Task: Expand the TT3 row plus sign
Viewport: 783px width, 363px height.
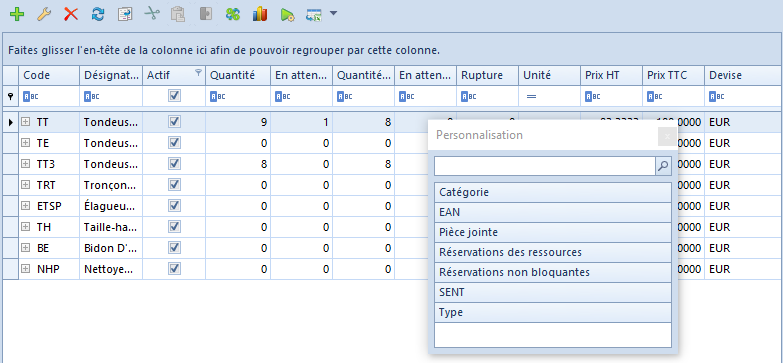Action: (25, 164)
